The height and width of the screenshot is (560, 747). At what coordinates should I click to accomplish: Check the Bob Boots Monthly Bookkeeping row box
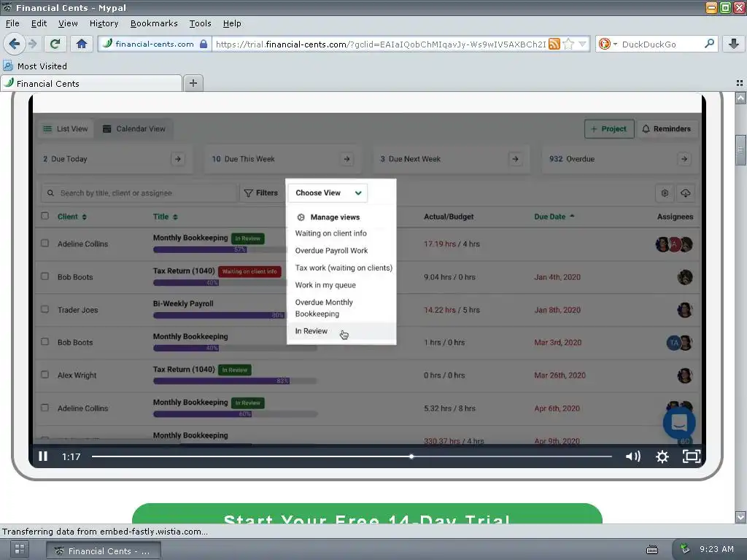44,341
